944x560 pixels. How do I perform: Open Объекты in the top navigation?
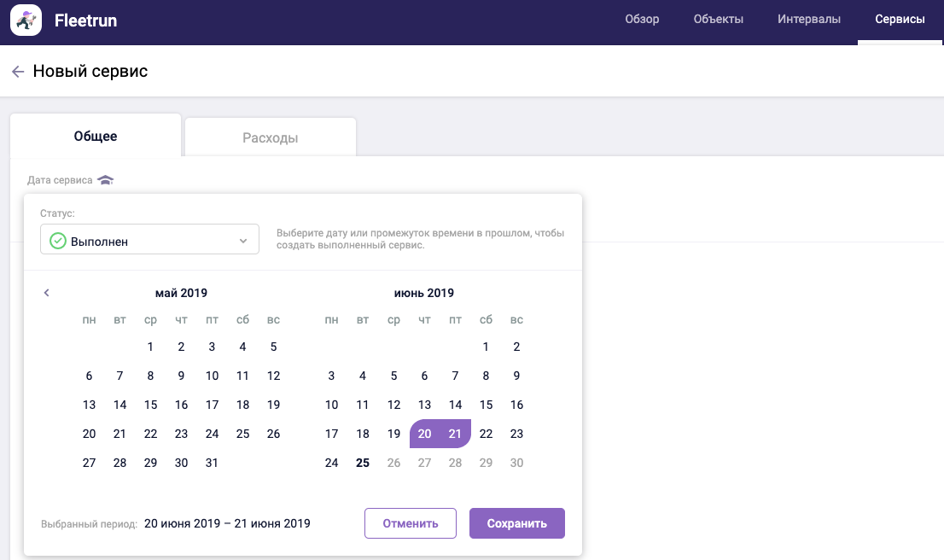[718, 20]
